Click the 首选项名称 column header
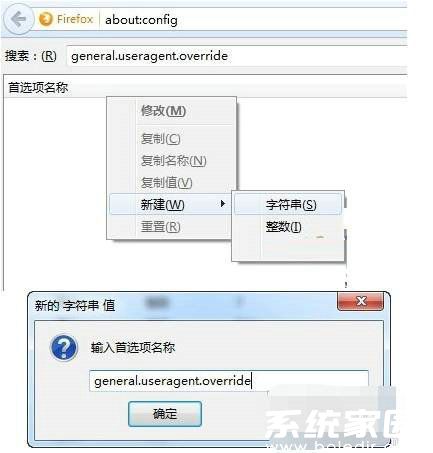 pos(38,88)
